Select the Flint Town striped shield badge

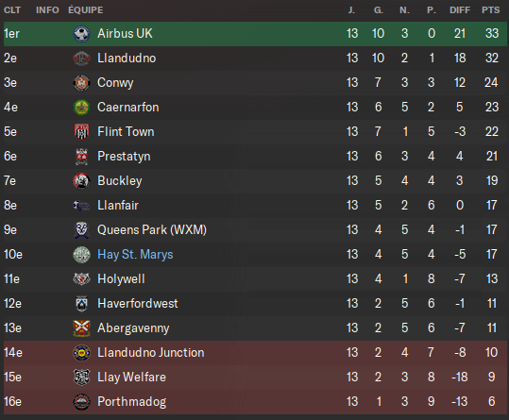point(81,132)
